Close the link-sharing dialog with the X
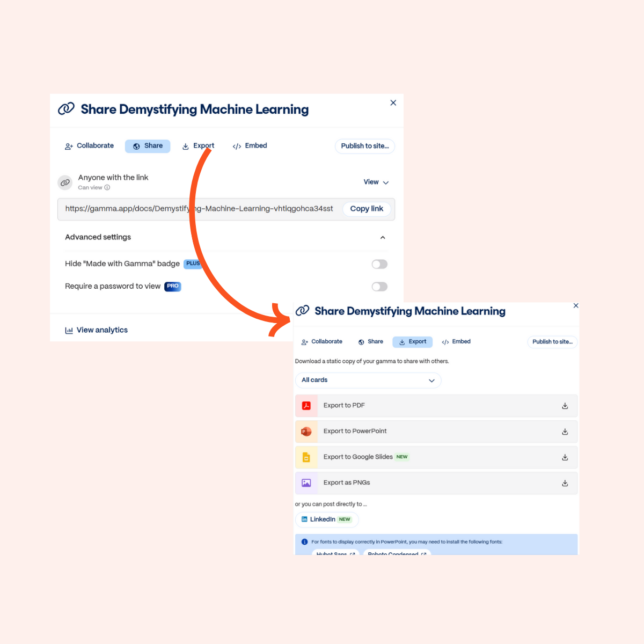 [x=393, y=103]
